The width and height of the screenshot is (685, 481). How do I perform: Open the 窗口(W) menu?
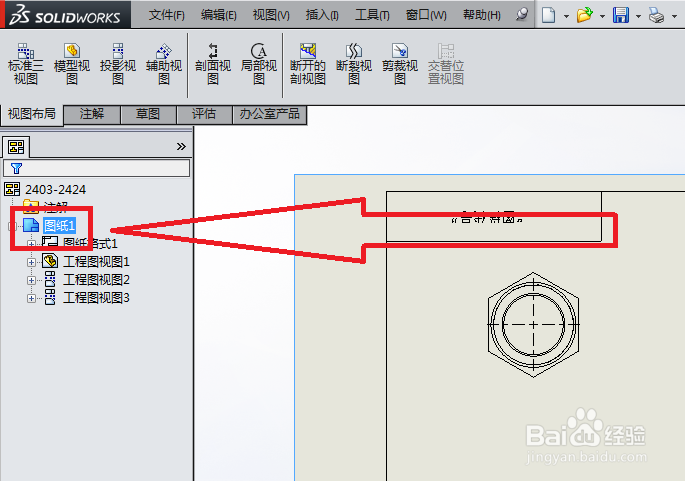(426, 15)
